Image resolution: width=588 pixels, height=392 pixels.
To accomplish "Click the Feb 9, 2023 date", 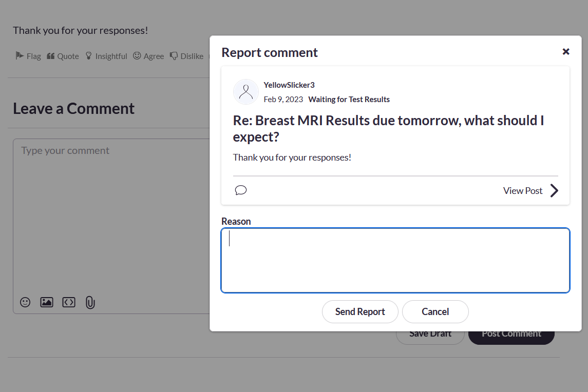I will (283, 100).
